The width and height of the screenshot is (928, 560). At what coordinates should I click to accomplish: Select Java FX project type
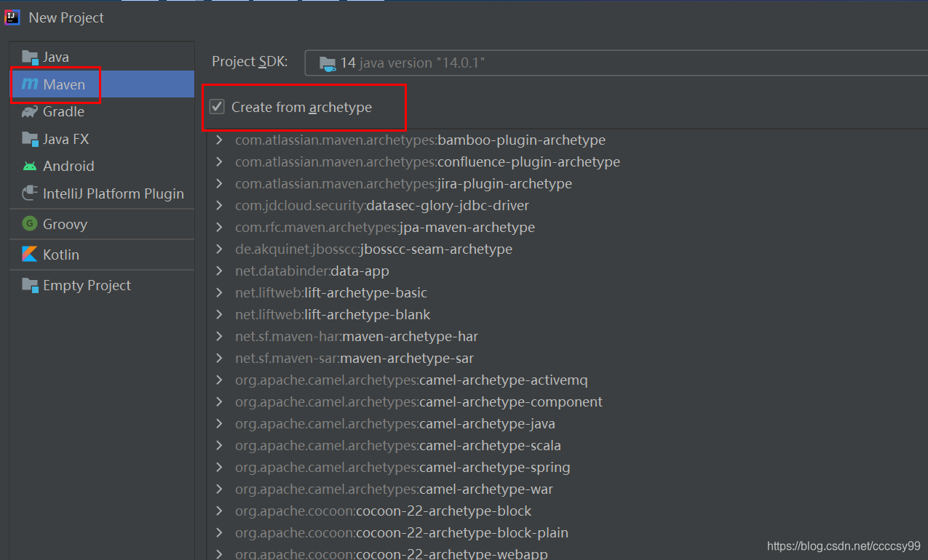click(102, 139)
